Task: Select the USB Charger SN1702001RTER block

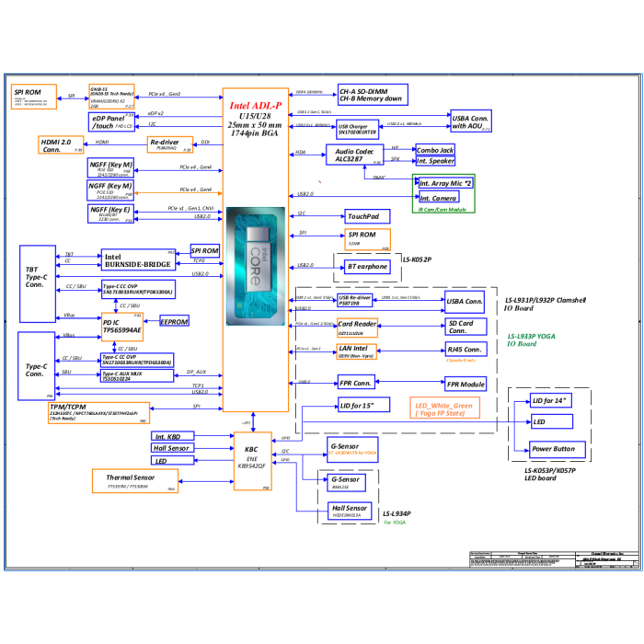Action: [x=357, y=130]
